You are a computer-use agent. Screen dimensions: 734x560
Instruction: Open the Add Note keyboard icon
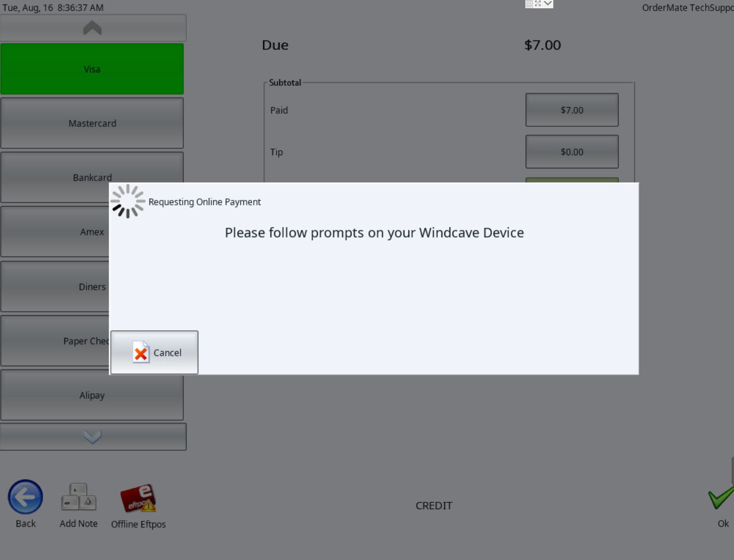[79, 497]
